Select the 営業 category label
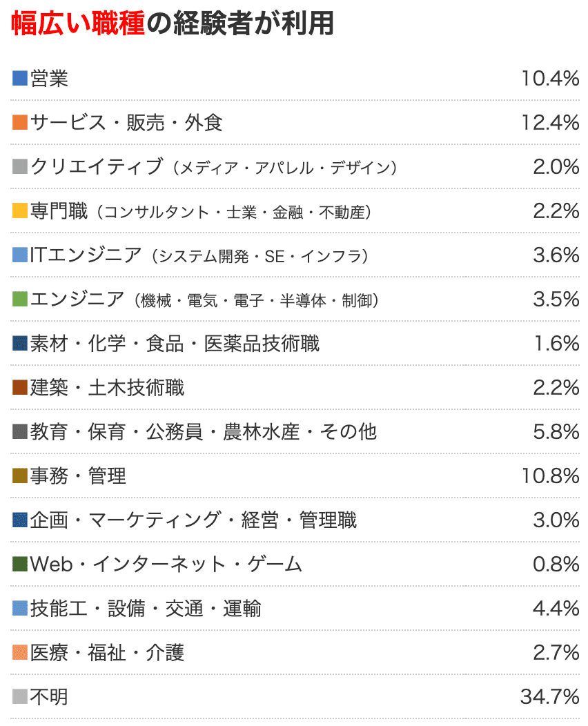Image resolution: width=588 pixels, height=726 pixels. tap(49, 79)
